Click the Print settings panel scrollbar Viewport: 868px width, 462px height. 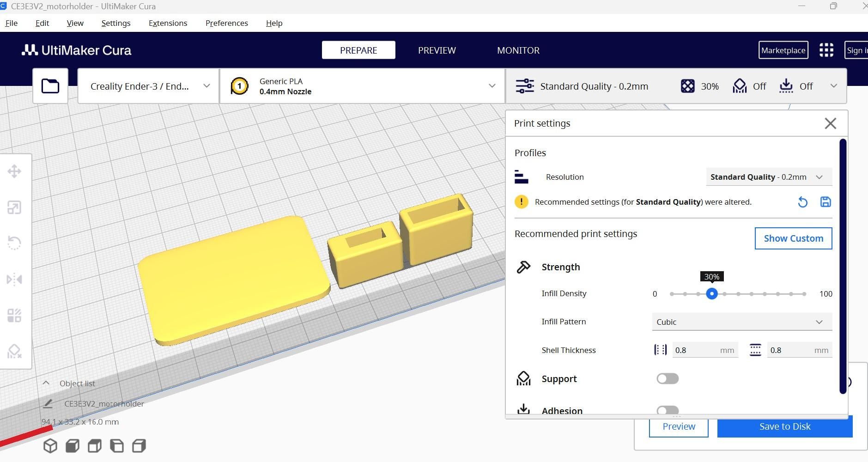pos(843,266)
